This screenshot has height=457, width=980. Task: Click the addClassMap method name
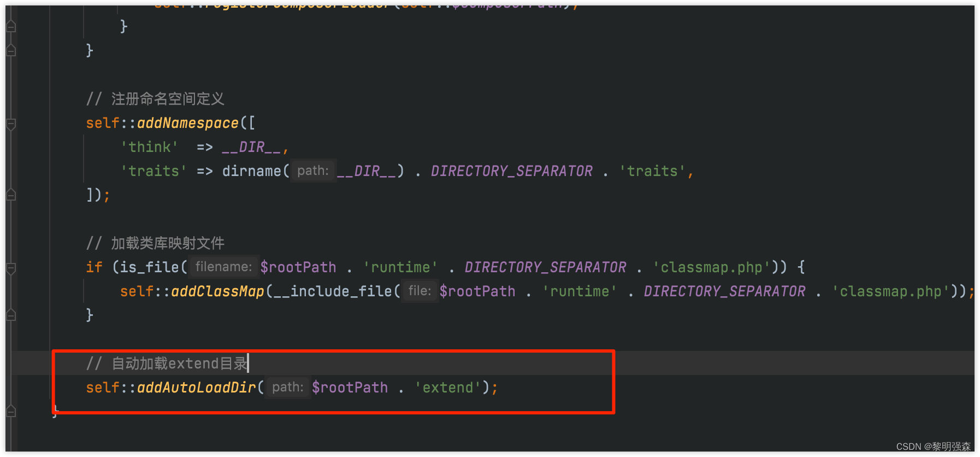click(x=218, y=291)
